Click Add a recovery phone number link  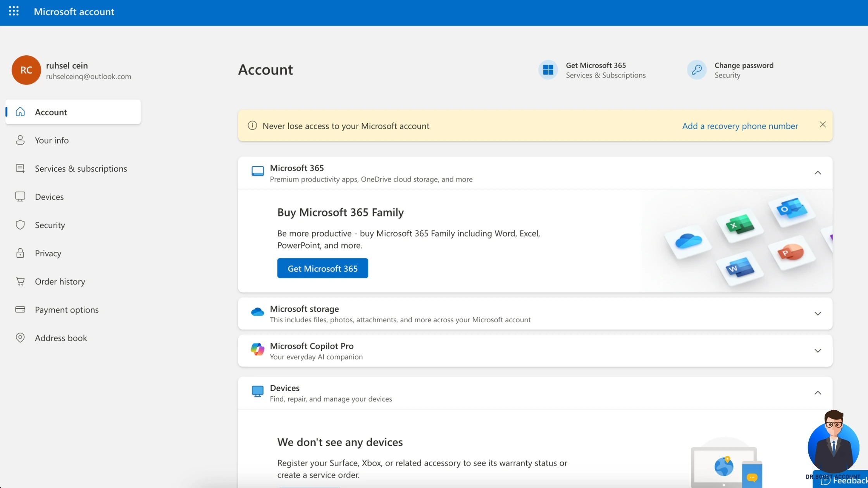tap(740, 126)
